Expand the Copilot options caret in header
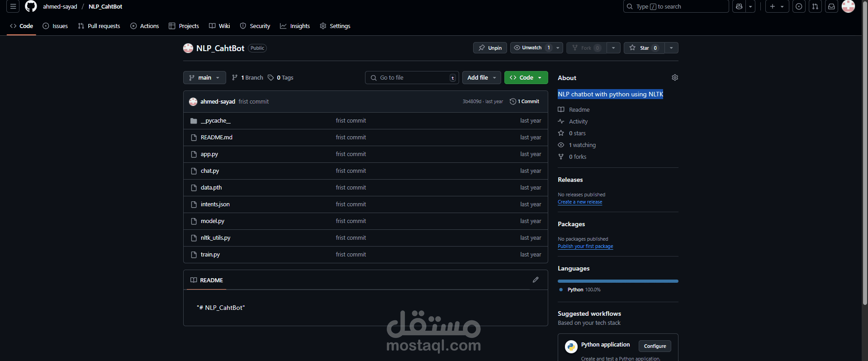The height and width of the screenshot is (361, 868). (750, 7)
